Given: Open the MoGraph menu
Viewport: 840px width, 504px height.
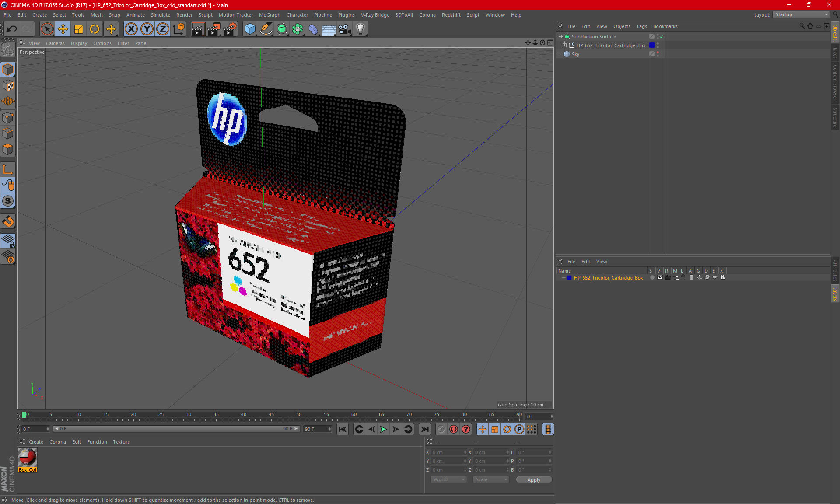Looking at the screenshot, I should tap(269, 15).
